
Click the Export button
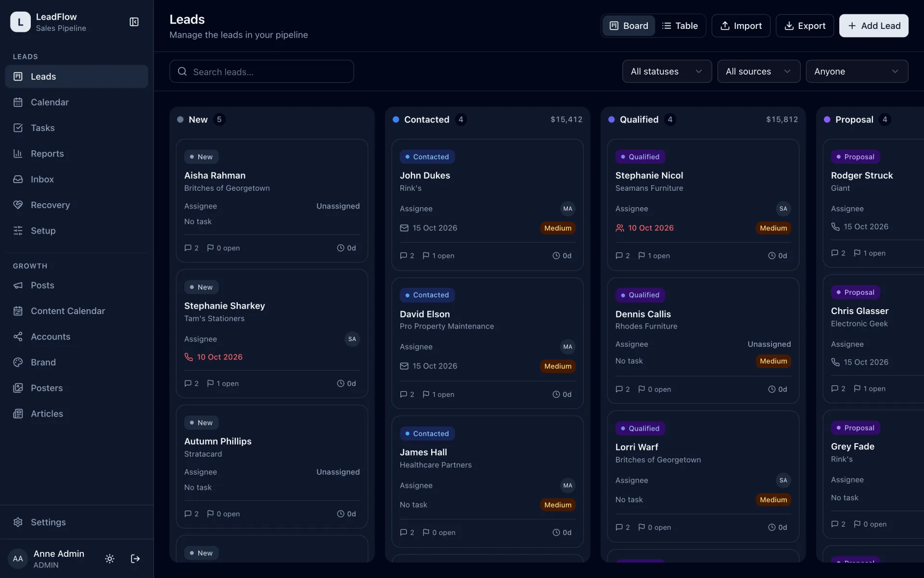805,26
